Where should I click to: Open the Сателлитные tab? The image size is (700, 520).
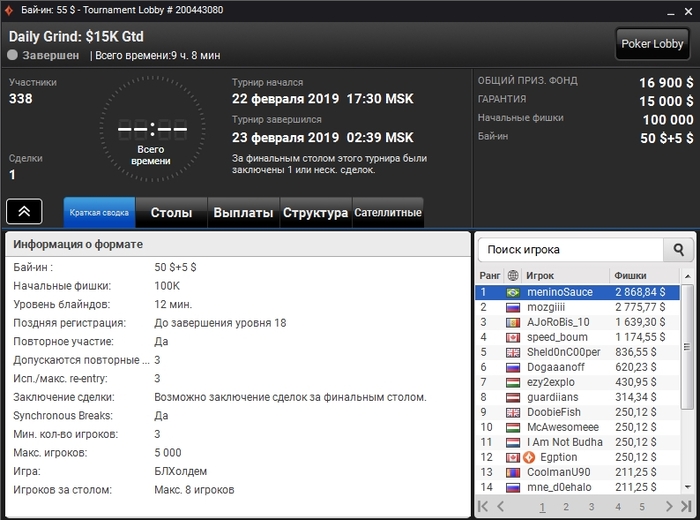tap(388, 212)
